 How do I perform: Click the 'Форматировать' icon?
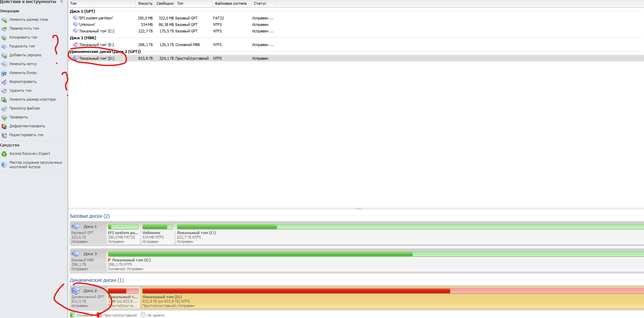(4, 82)
